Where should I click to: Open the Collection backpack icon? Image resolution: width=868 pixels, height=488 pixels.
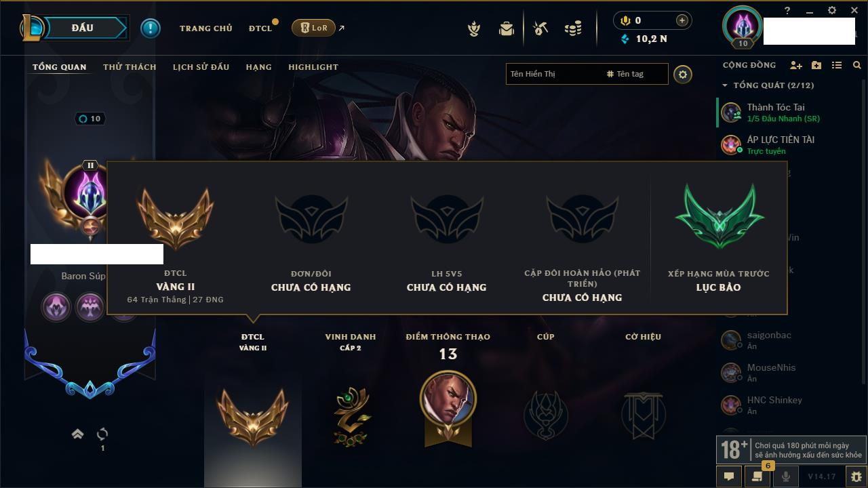507,28
